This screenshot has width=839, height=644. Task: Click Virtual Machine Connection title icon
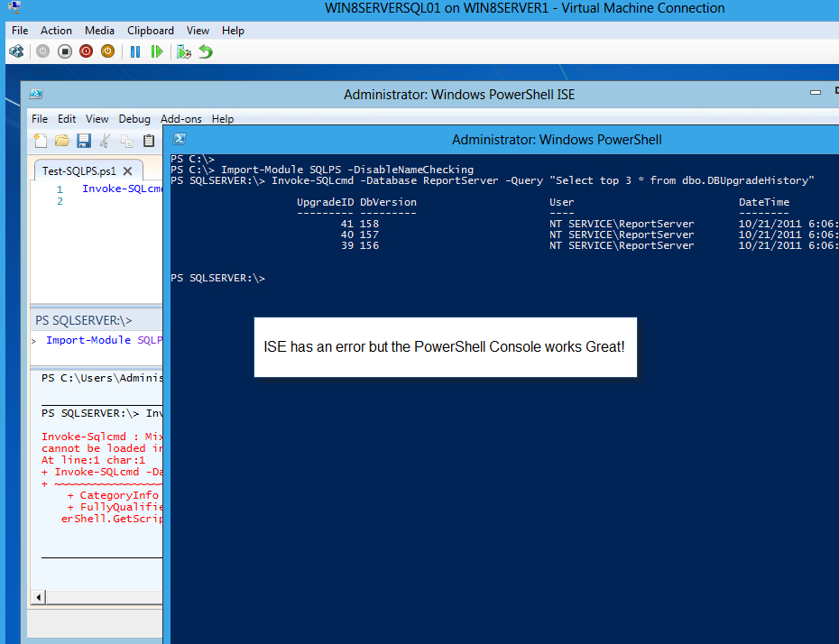14,7
